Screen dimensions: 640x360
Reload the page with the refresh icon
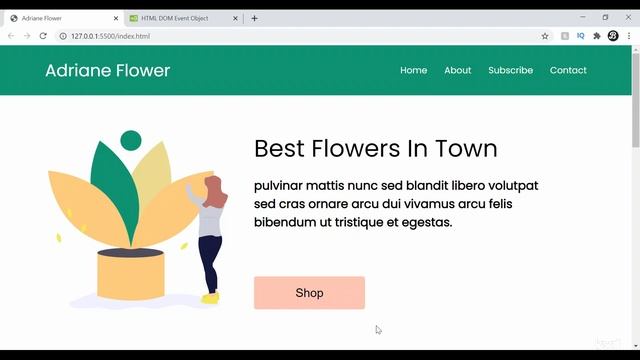43,36
